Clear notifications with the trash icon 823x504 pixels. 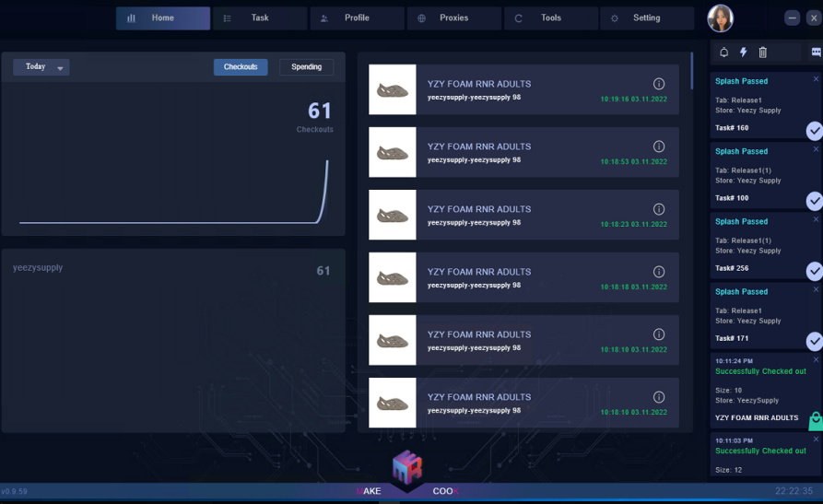[x=763, y=52]
